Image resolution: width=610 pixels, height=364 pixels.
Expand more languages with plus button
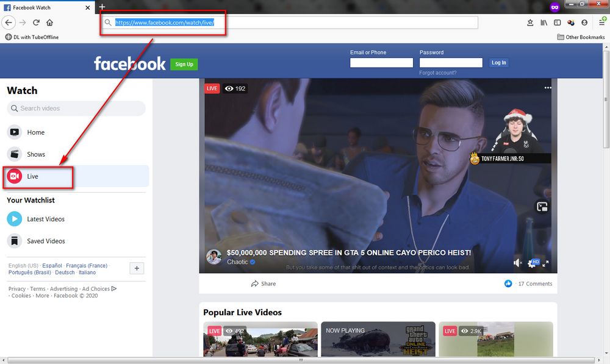[x=137, y=268]
